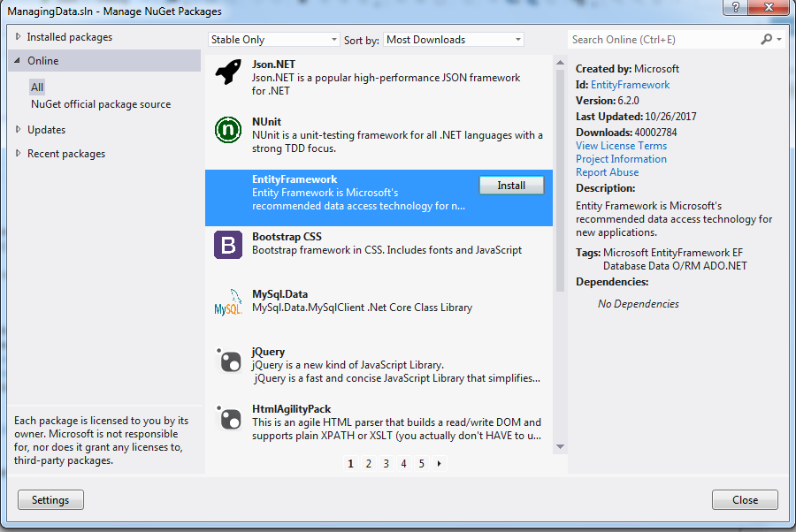
Task: Open the search options dropdown arrow
Action: (x=779, y=39)
